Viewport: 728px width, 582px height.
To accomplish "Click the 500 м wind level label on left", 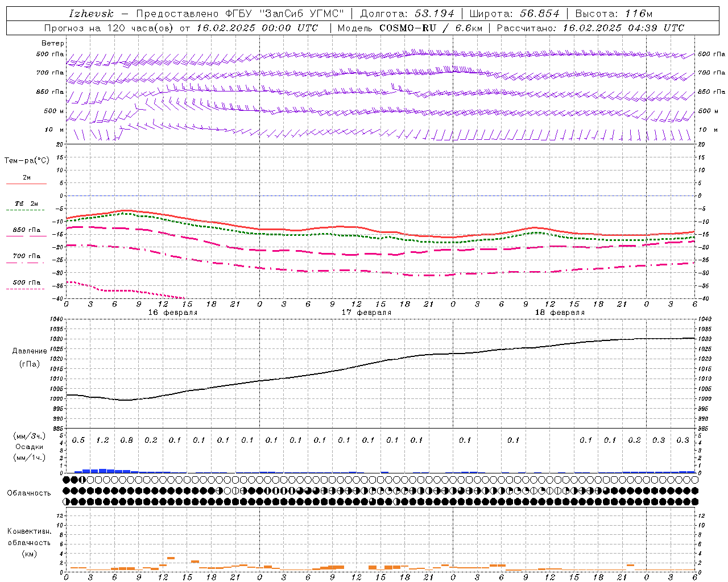I will [54, 111].
